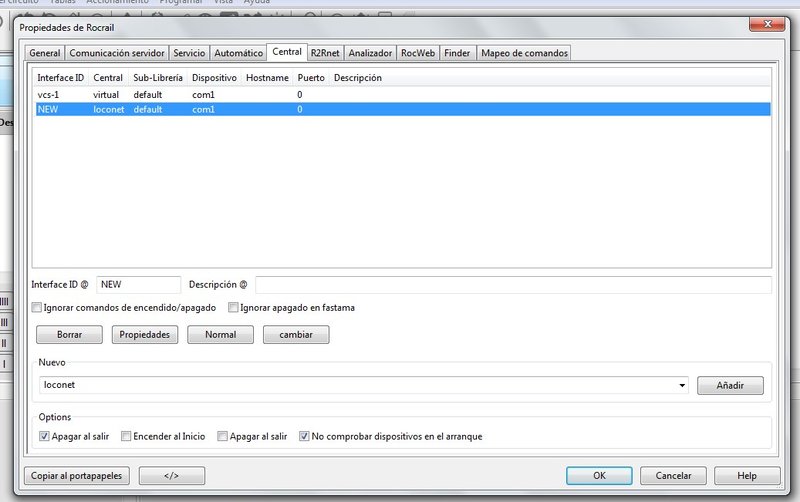
Task: Open Help for this dialog
Action: pyautogui.click(x=747, y=475)
